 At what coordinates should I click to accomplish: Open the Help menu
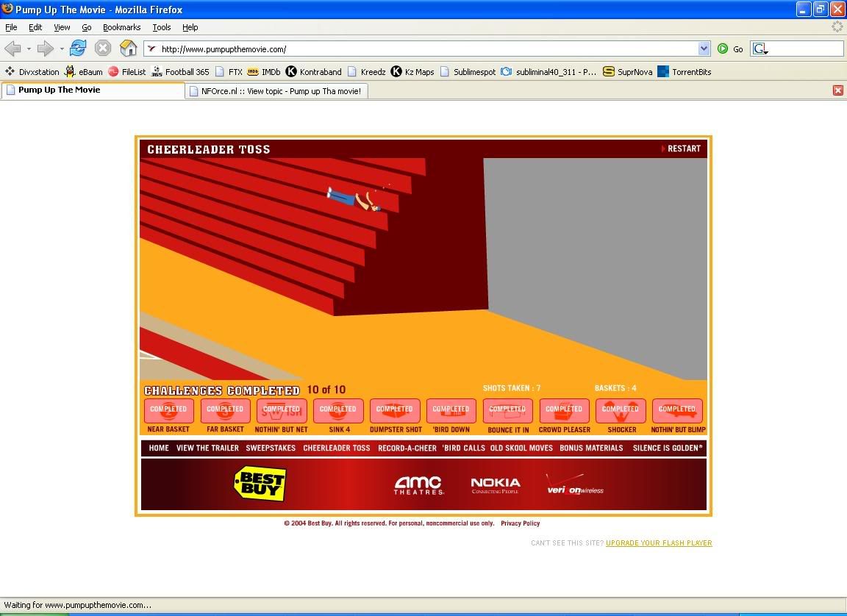[x=190, y=27]
